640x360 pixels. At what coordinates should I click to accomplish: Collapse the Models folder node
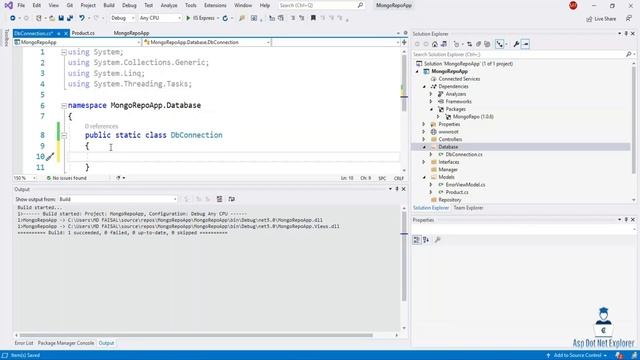coord(424,178)
